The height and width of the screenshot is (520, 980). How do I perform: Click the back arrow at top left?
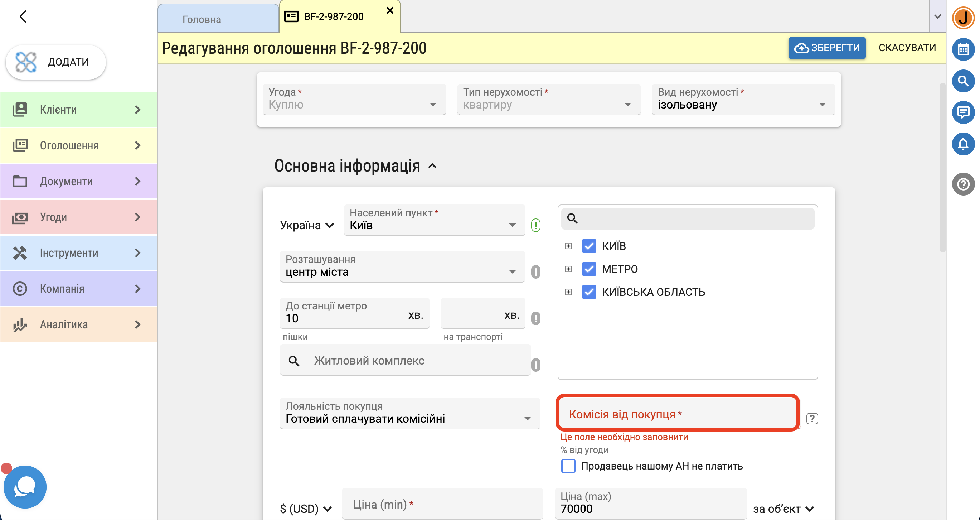point(23,16)
